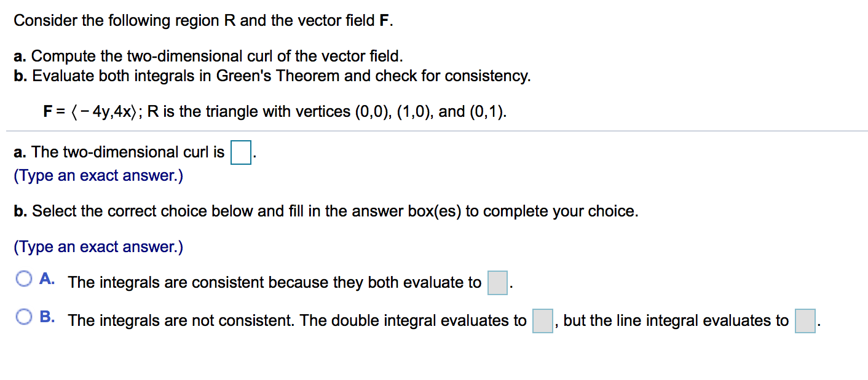Viewport: 868px width, 380px height.
Task: Click first '(Type an exact answer.)' hint
Action: 98,176
